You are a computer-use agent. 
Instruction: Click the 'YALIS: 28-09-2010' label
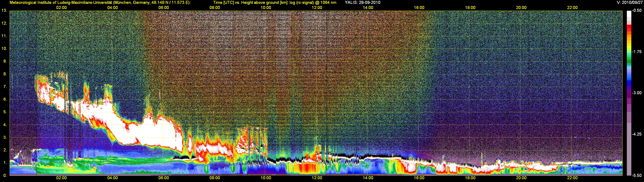point(363,3)
